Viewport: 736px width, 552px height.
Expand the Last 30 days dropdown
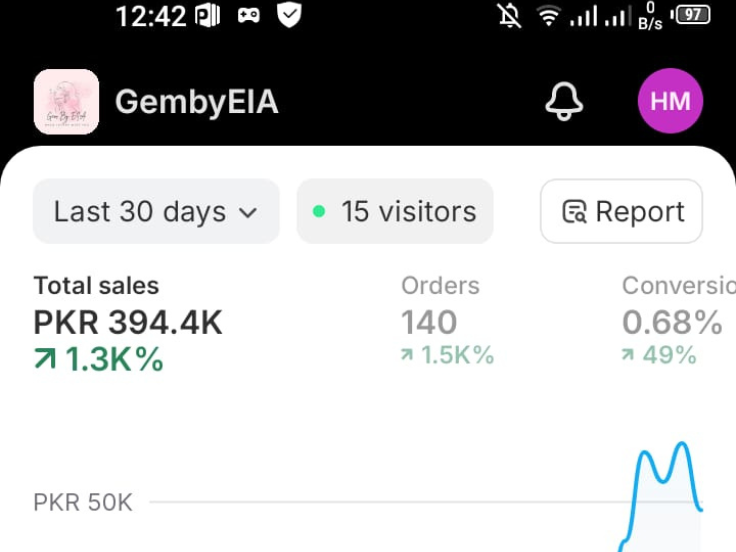pyautogui.click(x=155, y=211)
